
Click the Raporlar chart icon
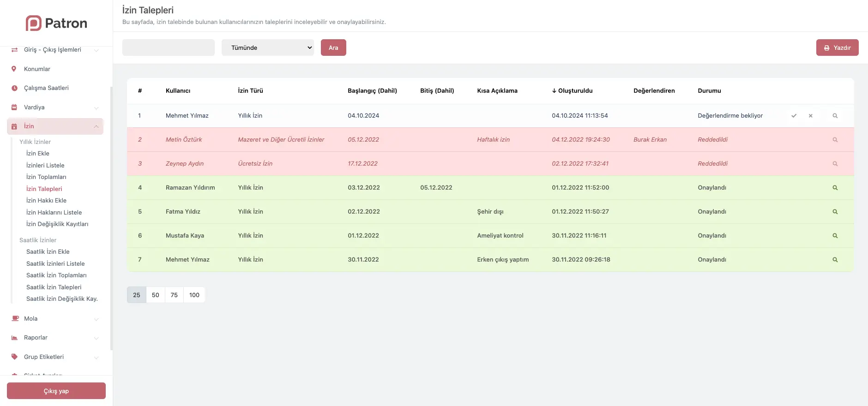pyautogui.click(x=14, y=338)
